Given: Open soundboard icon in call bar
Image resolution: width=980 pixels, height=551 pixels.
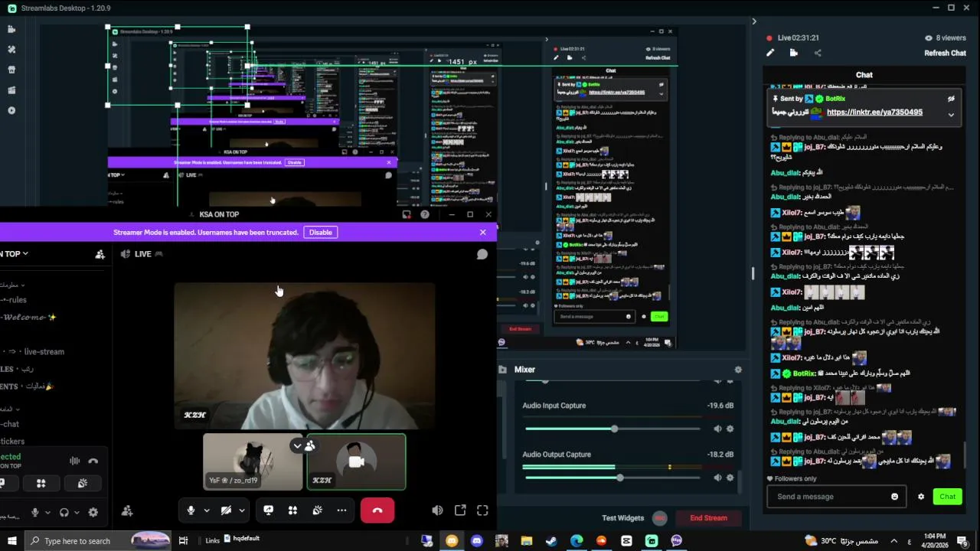Looking at the screenshot, I should pyautogui.click(x=317, y=510).
